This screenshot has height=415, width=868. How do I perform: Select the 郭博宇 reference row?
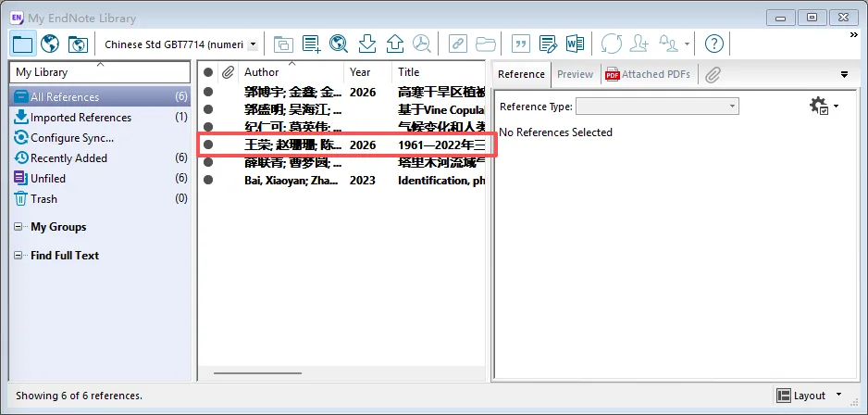coord(342,92)
